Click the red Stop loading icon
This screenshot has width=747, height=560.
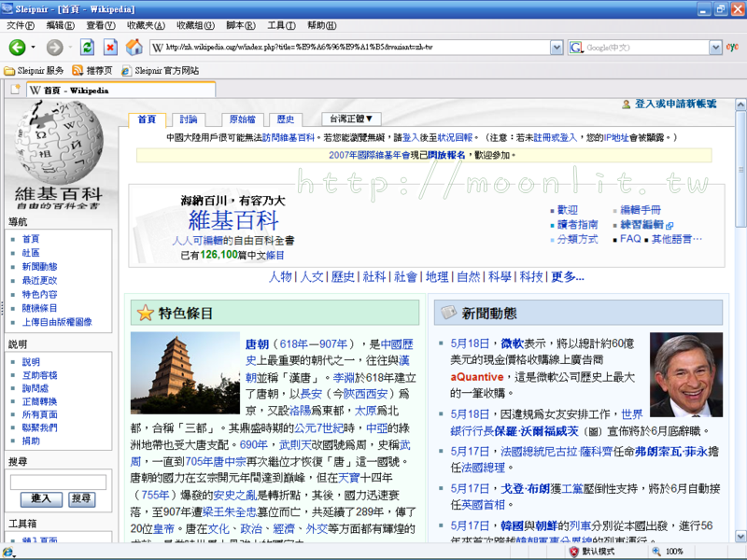tap(110, 48)
